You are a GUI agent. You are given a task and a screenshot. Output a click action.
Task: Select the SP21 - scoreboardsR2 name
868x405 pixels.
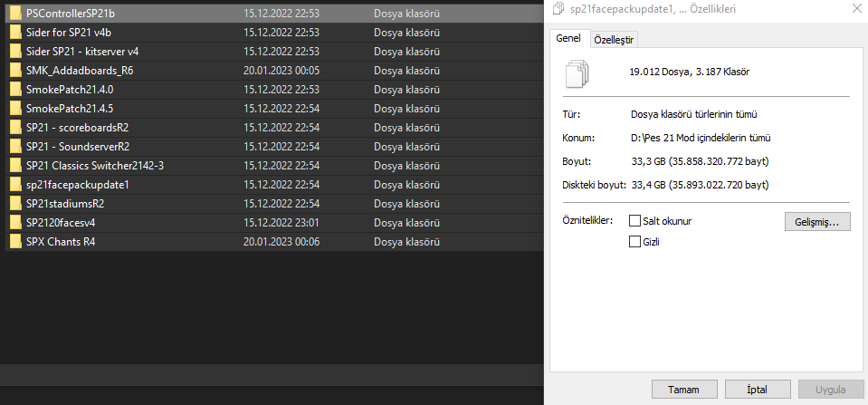point(78,128)
